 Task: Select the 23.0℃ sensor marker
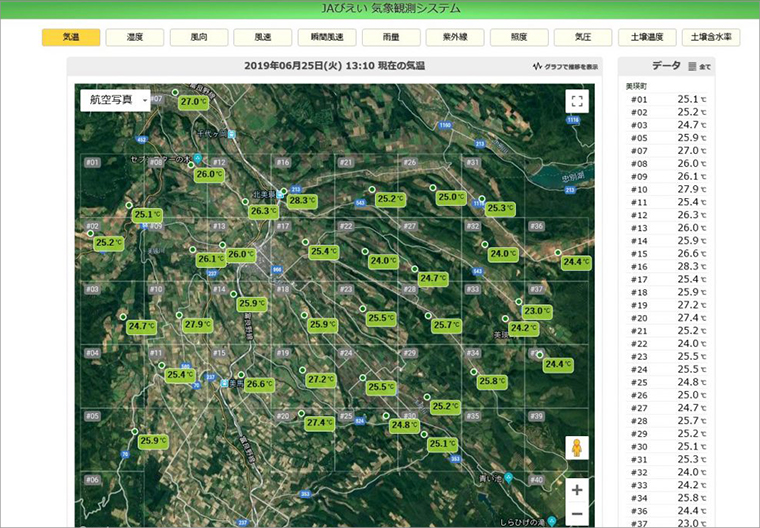(537, 311)
